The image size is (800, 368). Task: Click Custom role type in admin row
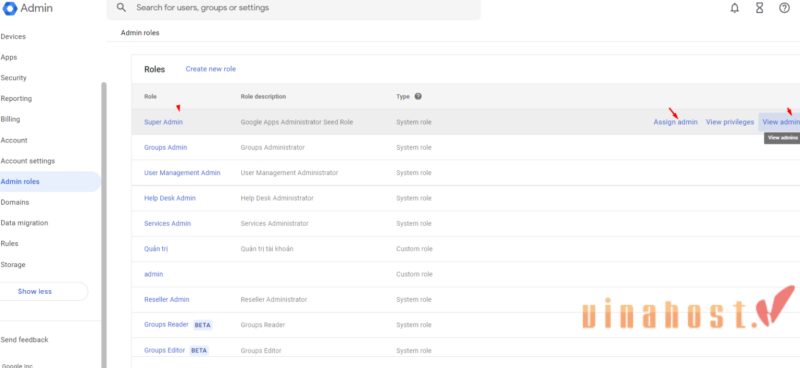[x=414, y=274]
